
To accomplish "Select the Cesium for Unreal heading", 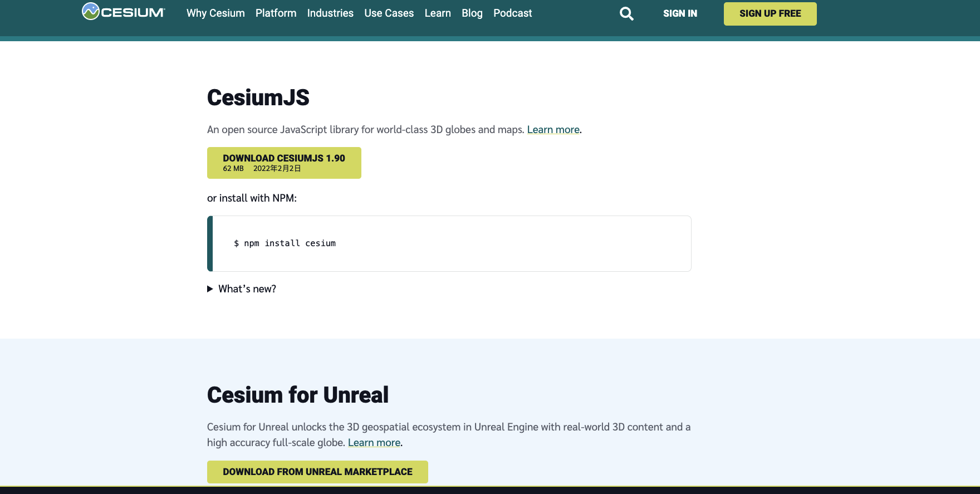I will [298, 395].
